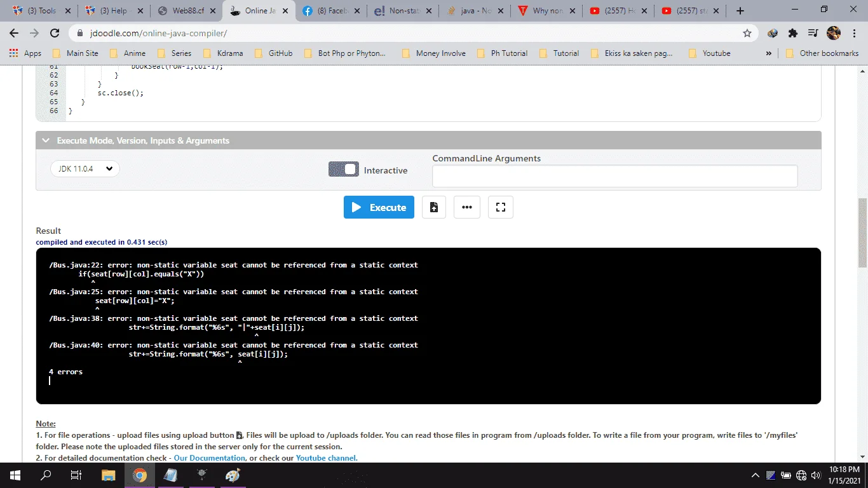Viewport: 868px width, 488px height.
Task: Open the Kdrama bookmark folder
Action: click(222, 53)
